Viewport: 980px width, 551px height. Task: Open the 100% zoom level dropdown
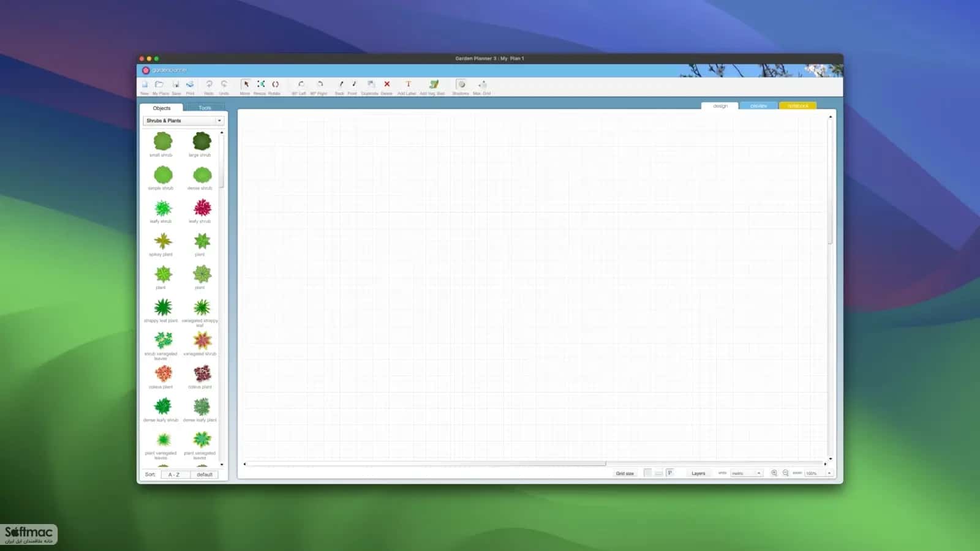tap(818, 473)
